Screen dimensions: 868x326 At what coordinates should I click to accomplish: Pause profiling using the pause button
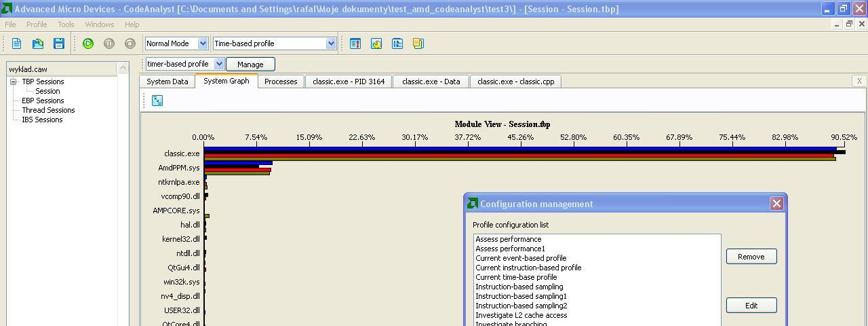pyautogui.click(x=109, y=43)
